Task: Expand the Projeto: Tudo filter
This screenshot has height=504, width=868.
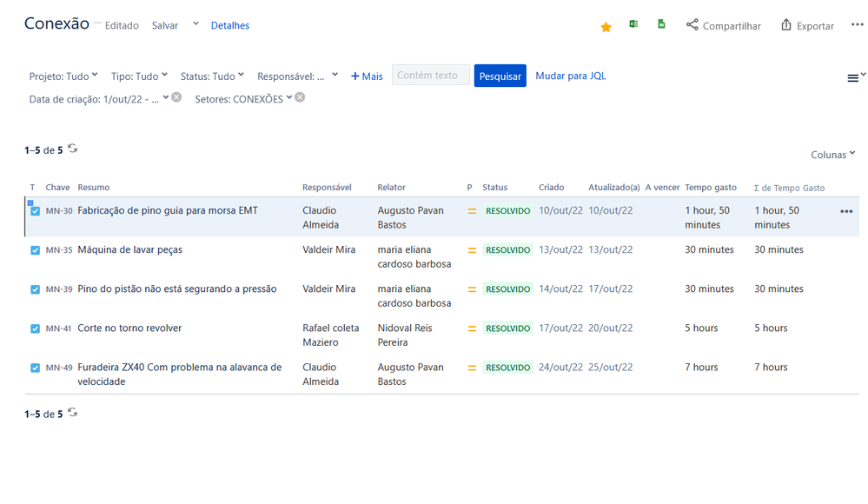Action: pyautogui.click(x=63, y=76)
